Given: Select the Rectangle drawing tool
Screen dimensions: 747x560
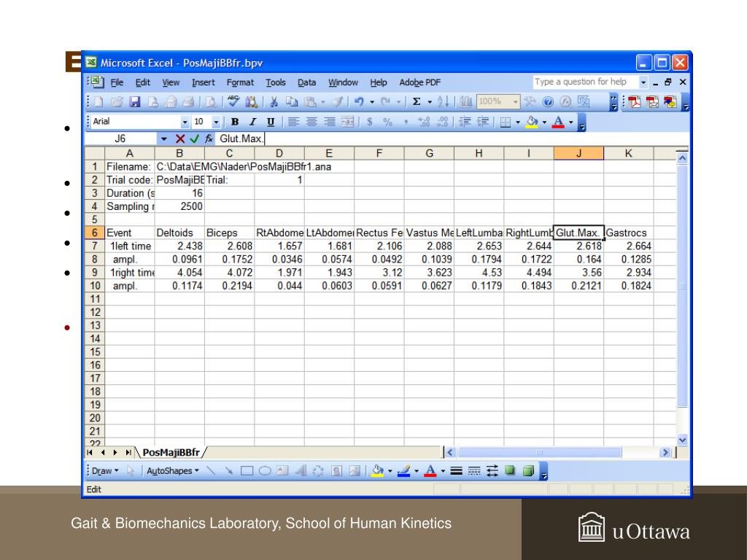Looking at the screenshot, I should [x=247, y=471].
